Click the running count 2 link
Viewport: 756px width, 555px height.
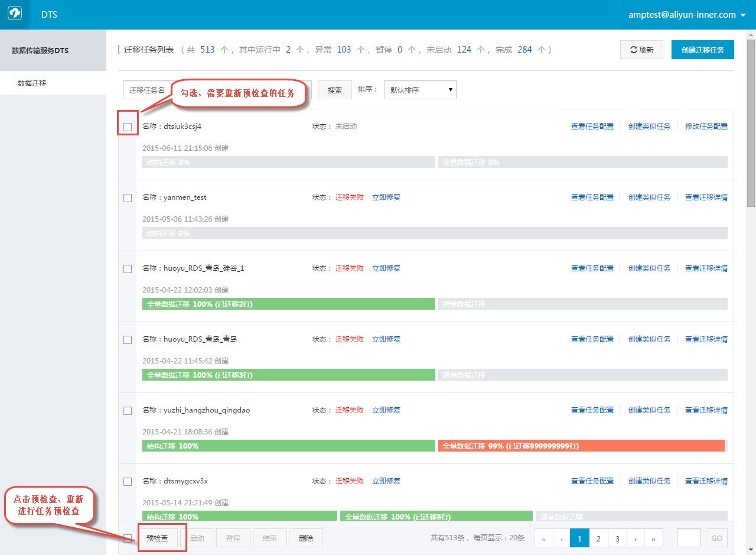click(288, 50)
